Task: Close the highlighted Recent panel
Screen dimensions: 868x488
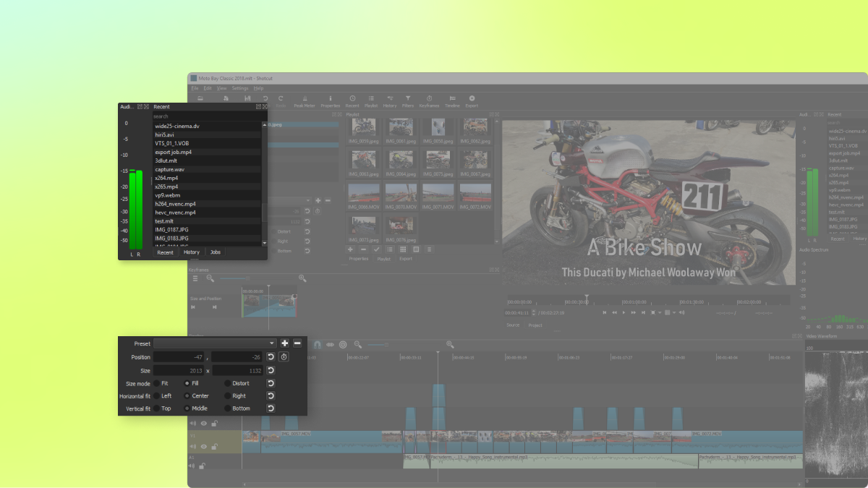Action: click(x=264, y=106)
